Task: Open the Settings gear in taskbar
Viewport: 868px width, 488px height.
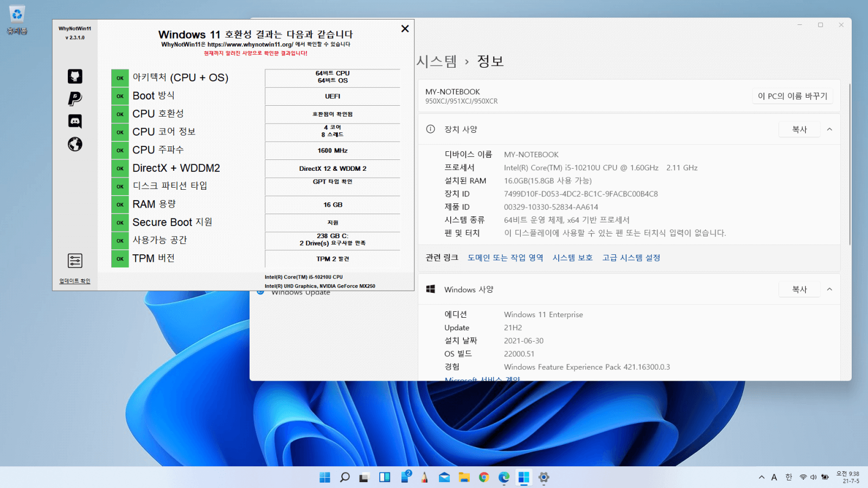Action: click(x=544, y=477)
